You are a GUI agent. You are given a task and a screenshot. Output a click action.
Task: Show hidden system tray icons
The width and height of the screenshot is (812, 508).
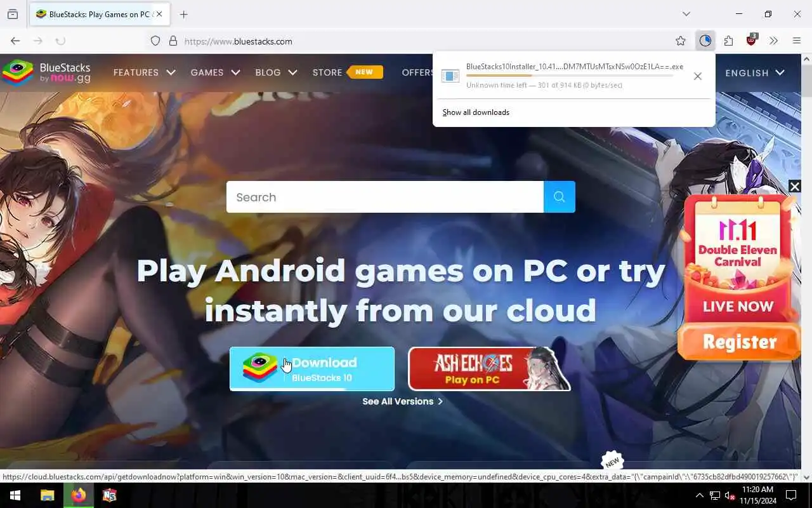pyautogui.click(x=699, y=495)
